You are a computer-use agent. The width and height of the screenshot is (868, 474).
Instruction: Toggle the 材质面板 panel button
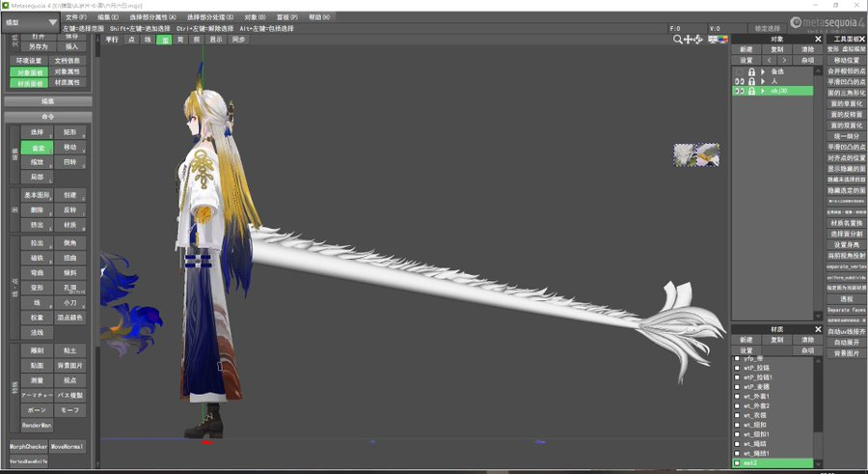tap(29, 83)
